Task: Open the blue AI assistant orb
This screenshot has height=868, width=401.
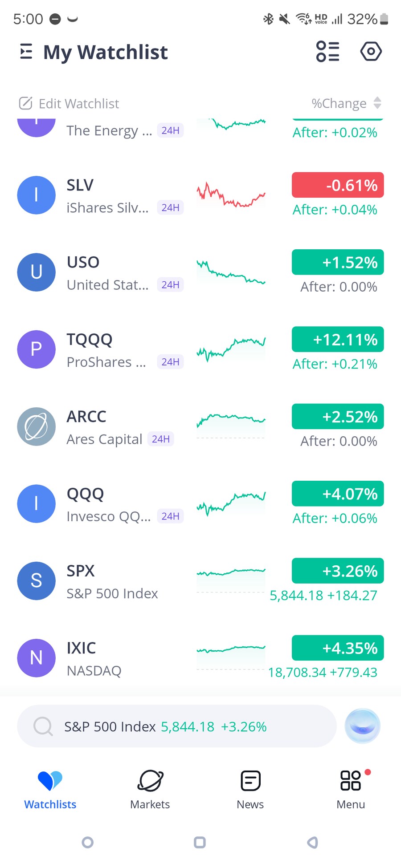Action: 362,726
